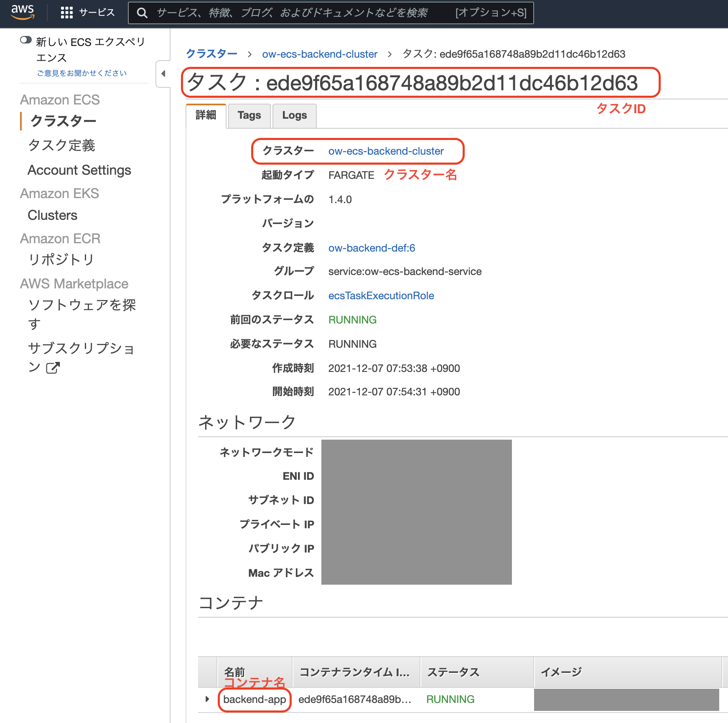
Task: Navigate to クラスター via breadcrumb
Action: tap(211, 53)
